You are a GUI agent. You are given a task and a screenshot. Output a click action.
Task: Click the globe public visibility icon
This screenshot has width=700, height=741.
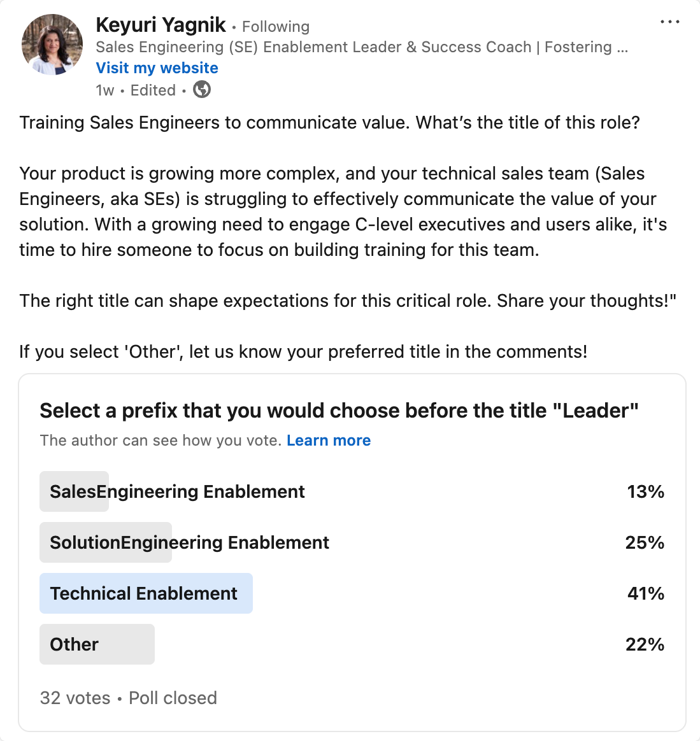202,89
